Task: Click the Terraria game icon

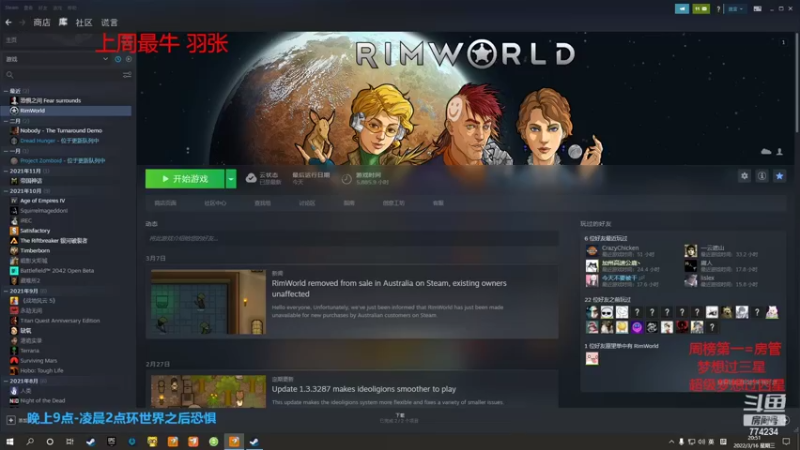Action: (14, 351)
